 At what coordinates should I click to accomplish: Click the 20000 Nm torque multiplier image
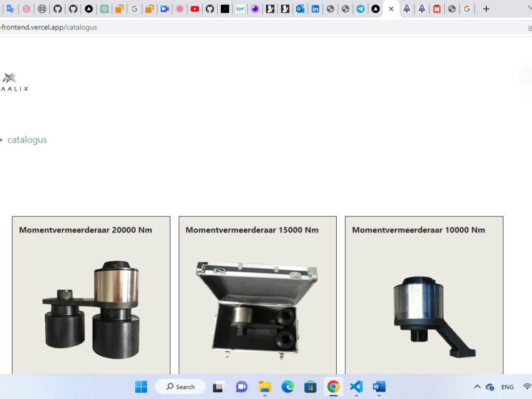[x=92, y=310]
